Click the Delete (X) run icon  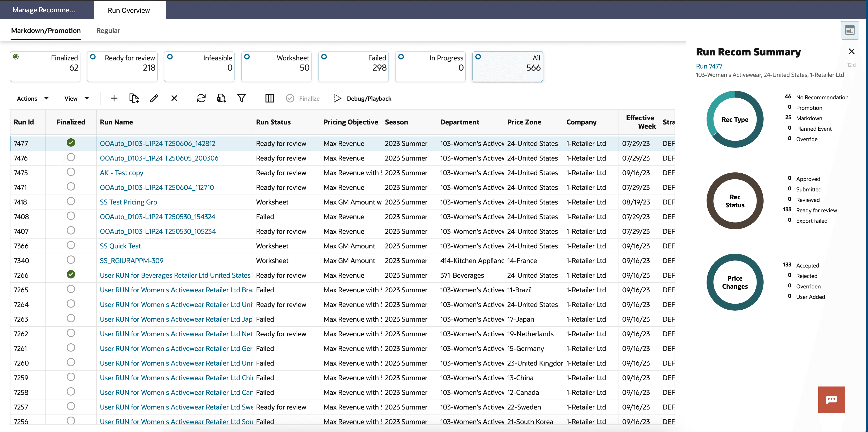174,98
